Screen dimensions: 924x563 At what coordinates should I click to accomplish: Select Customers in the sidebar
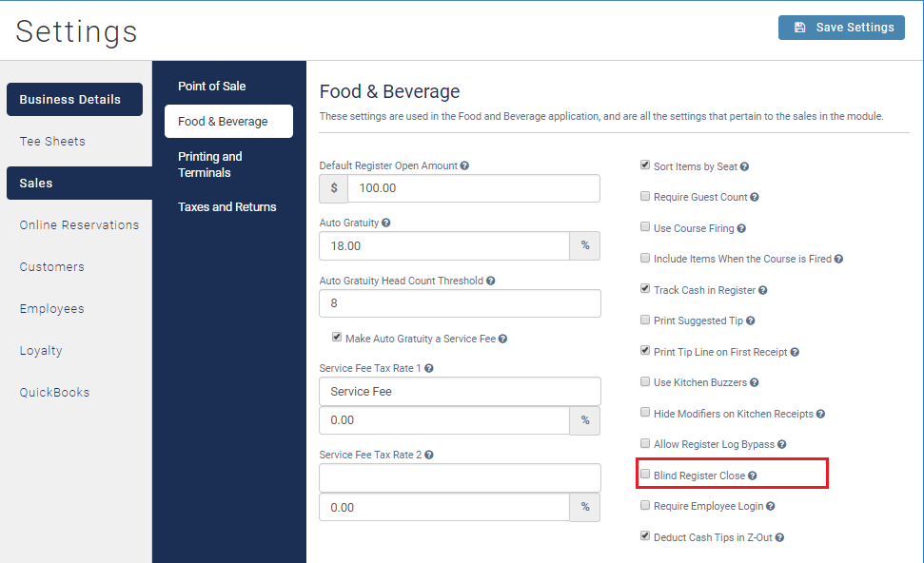pos(52,266)
